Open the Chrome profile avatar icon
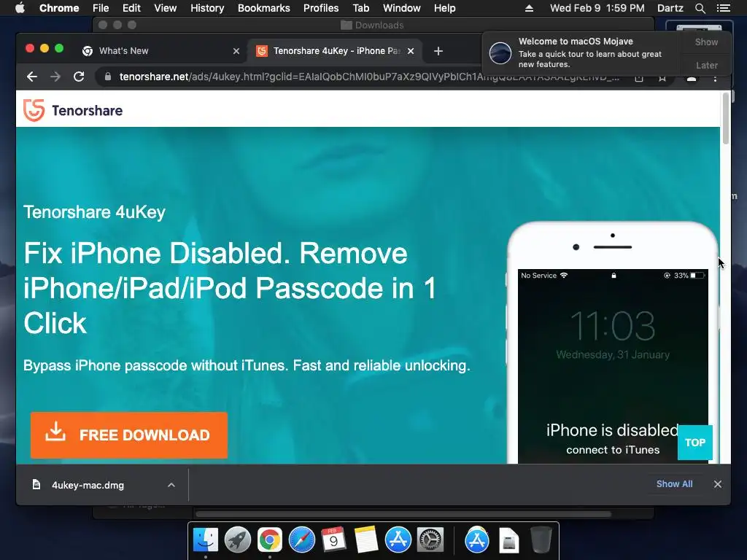The image size is (747, 560). [692, 79]
